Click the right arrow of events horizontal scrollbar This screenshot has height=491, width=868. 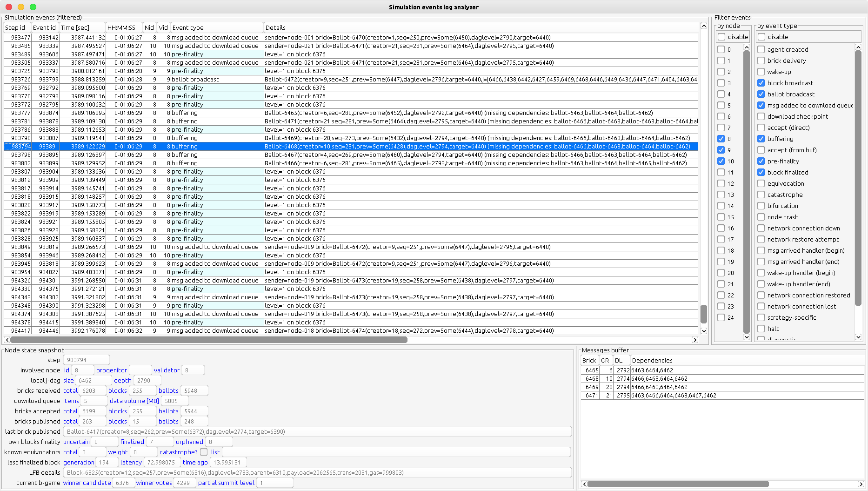point(695,340)
